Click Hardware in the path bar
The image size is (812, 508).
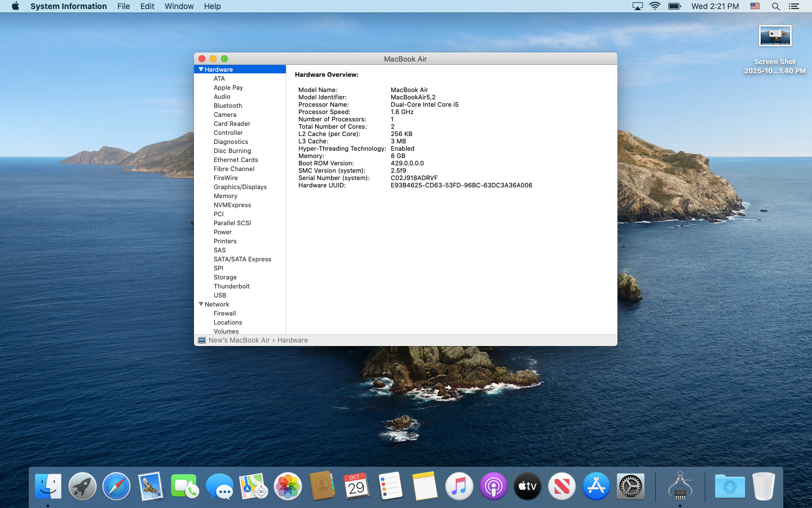[x=292, y=340]
